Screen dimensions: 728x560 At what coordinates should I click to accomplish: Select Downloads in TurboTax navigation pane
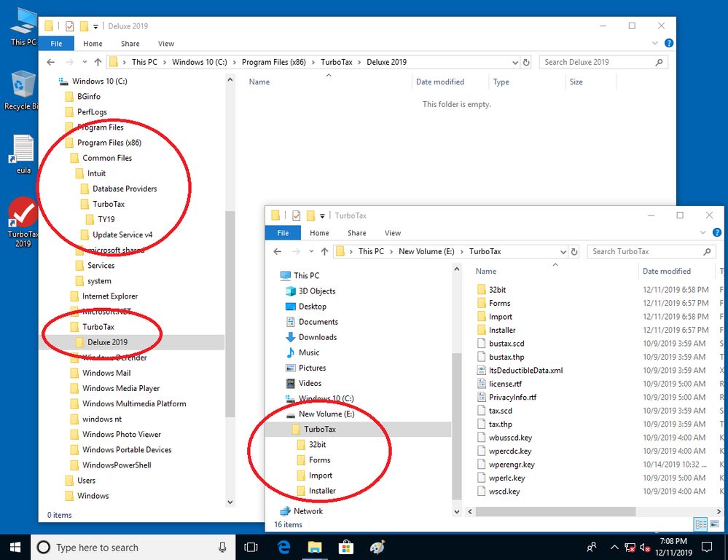click(318, 337)
